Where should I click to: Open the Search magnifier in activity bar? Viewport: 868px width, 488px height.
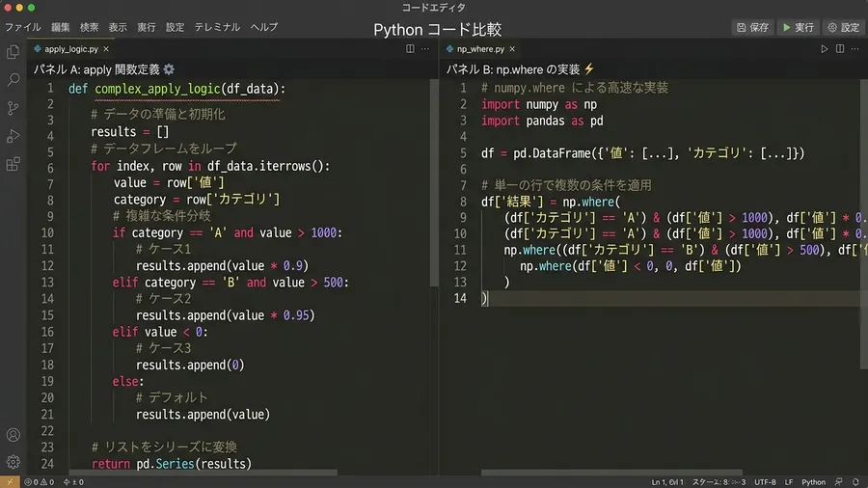(13, 80)
